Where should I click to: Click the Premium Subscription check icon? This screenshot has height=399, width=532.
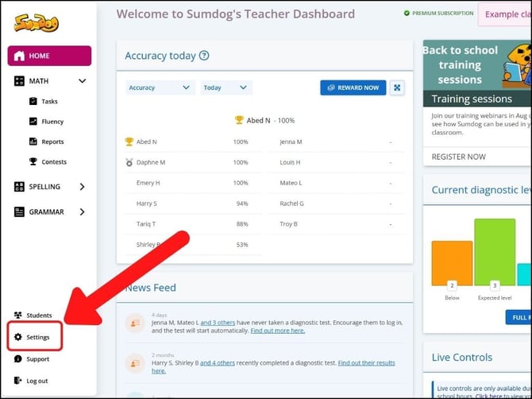[x=407, y=13]
